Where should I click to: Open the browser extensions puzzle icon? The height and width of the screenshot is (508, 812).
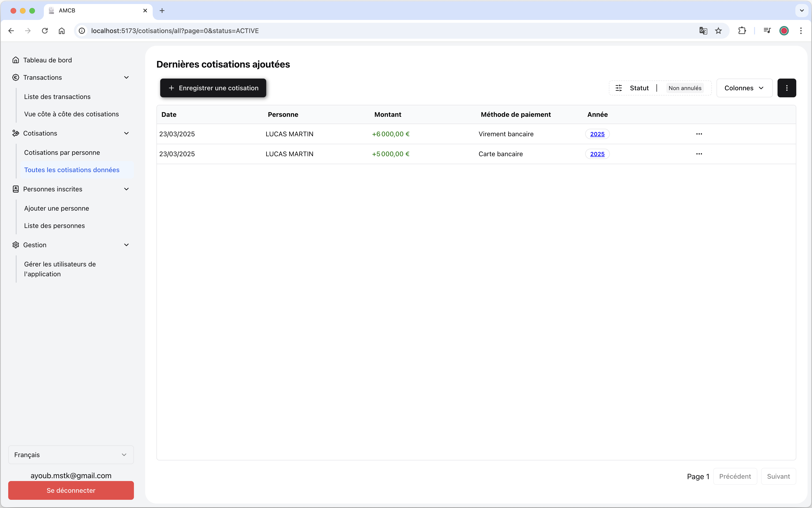coord(742,31)
